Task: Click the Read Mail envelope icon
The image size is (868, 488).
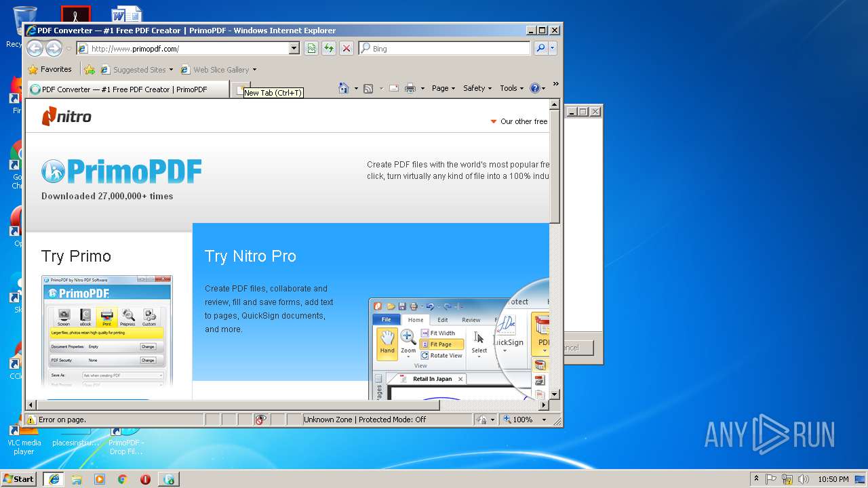Action: pos(393,88)
